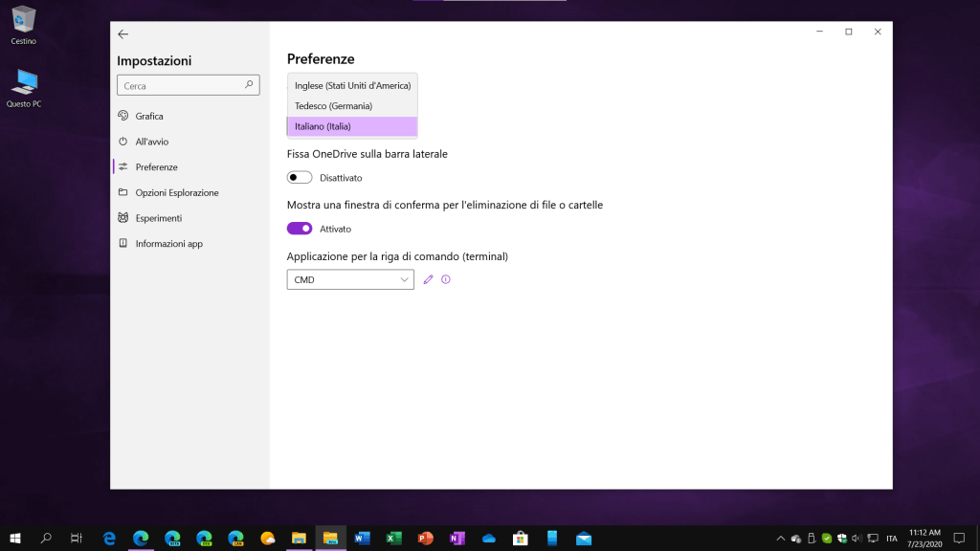Click the pencil edit icon beside CMD
980x551 pixels.
pos(428,279)
